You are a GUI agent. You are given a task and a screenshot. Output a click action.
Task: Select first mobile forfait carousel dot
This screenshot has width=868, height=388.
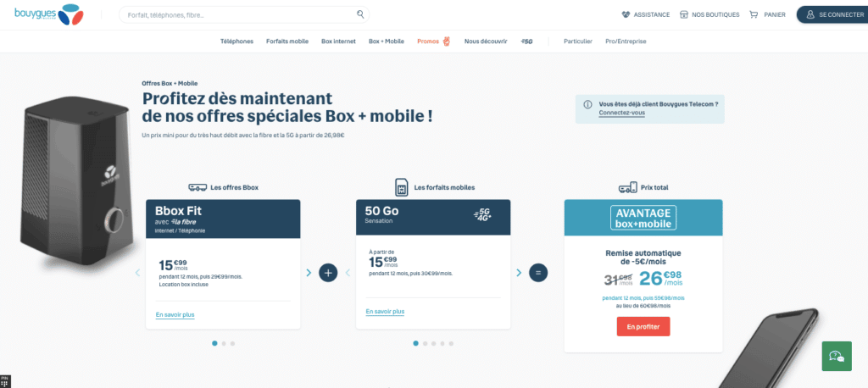(415, 343)
